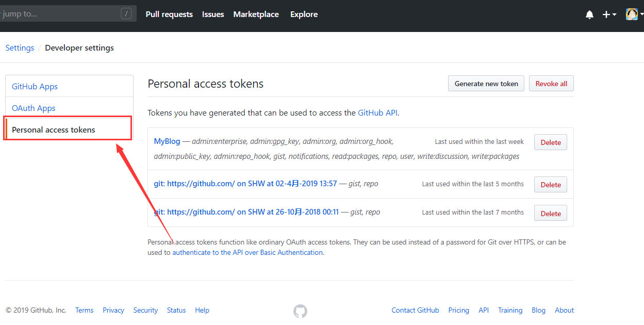Click 'Last used within the last 7 months' text

tap(473, 212)
